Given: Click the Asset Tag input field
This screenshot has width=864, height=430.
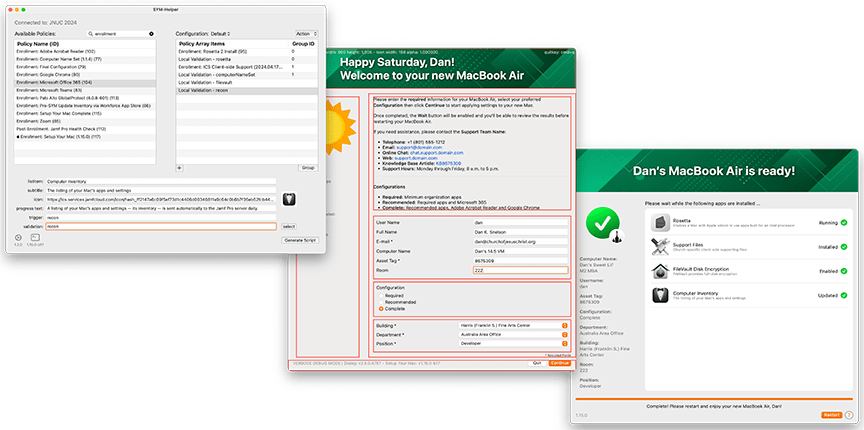Looking at the screenshot, I should [520, 261].
